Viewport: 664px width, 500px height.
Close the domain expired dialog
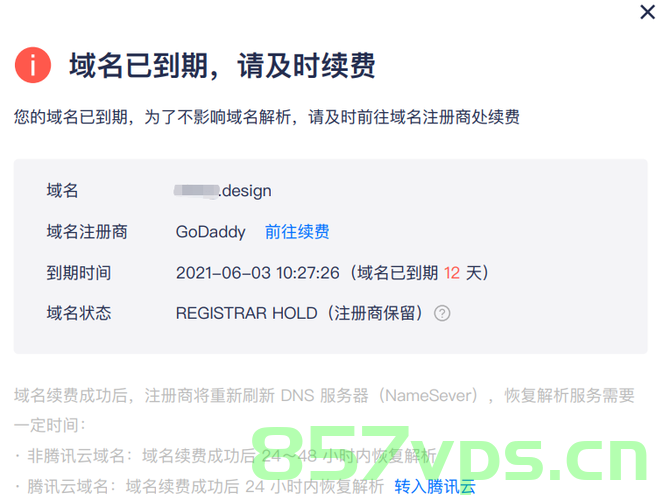647,12
